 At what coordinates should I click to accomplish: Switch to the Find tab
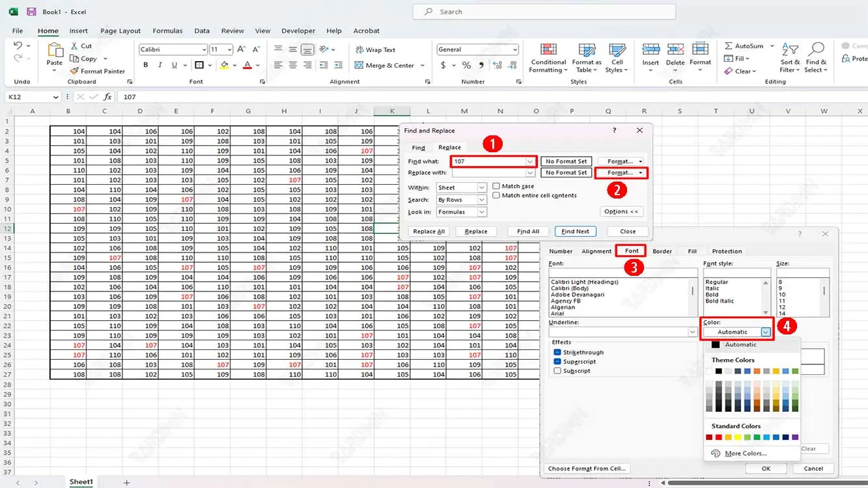click(418, 148)
